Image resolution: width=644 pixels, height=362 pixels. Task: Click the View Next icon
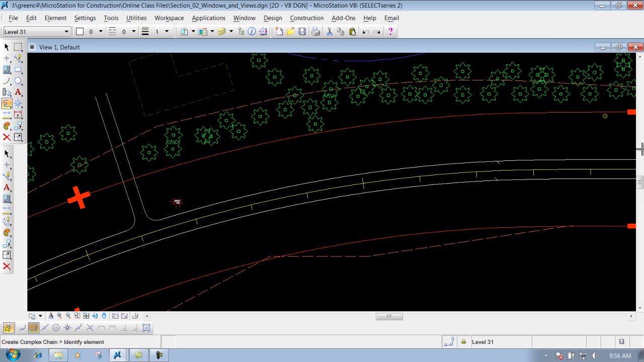coord(124,316)
